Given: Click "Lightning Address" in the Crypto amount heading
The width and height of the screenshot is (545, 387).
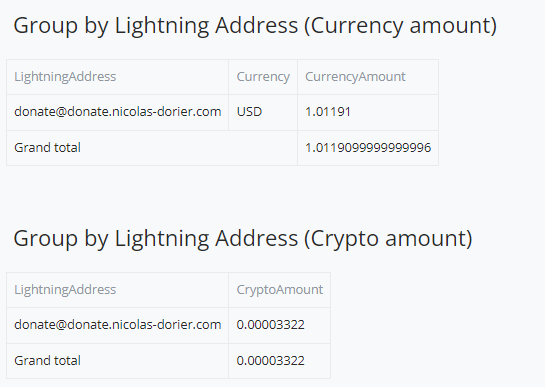Looking at the screenshot, I should point(206,239).
